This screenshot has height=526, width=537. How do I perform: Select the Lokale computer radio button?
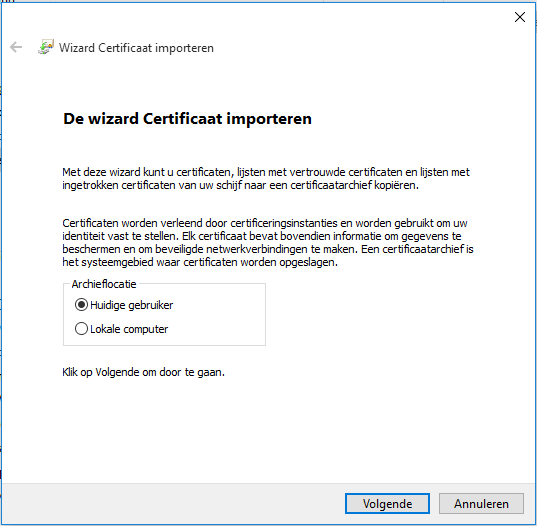pyautogui.click(x=81, y=329)
